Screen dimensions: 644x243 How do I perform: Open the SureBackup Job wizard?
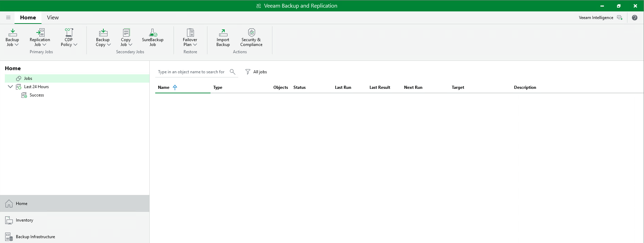click(x=153, y=37)
